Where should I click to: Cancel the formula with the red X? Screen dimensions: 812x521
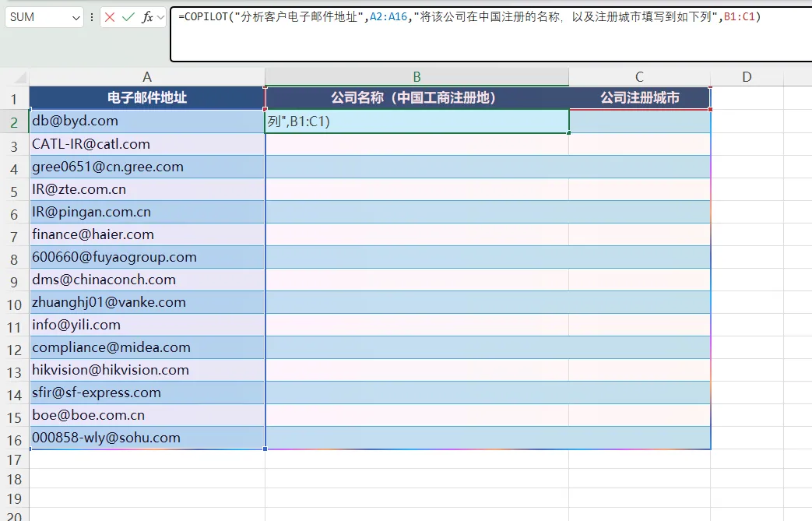pos(110,17)
